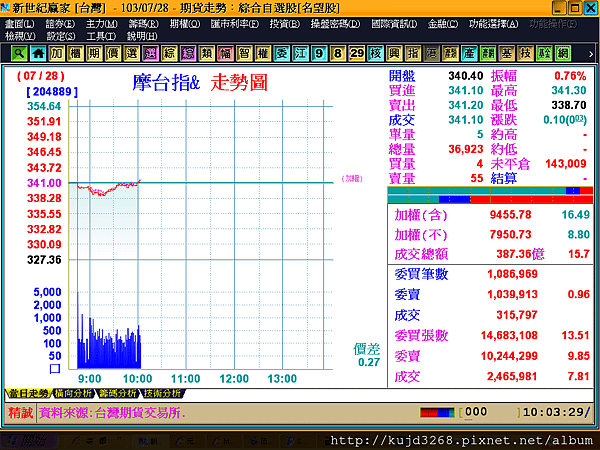Open the 證券(E) menu
600x450 pixels.
60,24
